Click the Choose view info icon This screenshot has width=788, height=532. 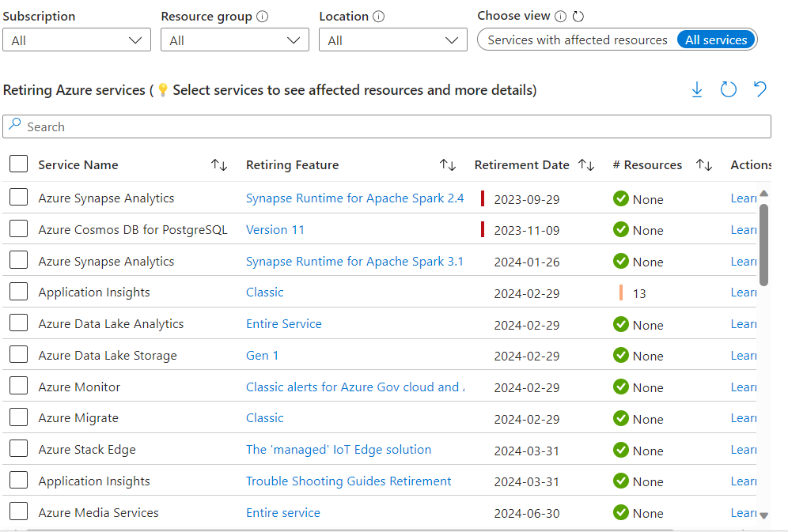(x=560, y=17)
